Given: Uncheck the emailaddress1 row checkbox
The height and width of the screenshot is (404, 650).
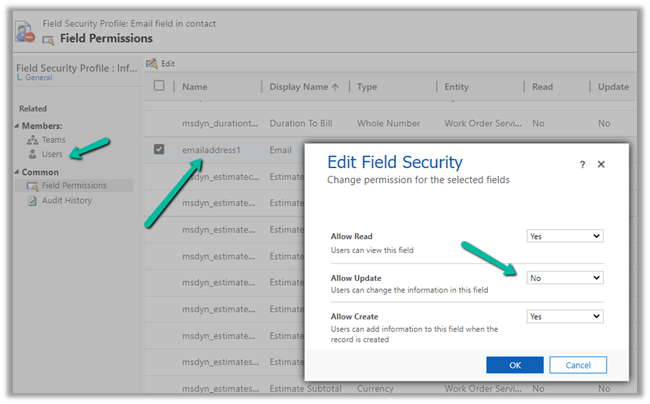Looking at the screenshot, I should [159, 150].
